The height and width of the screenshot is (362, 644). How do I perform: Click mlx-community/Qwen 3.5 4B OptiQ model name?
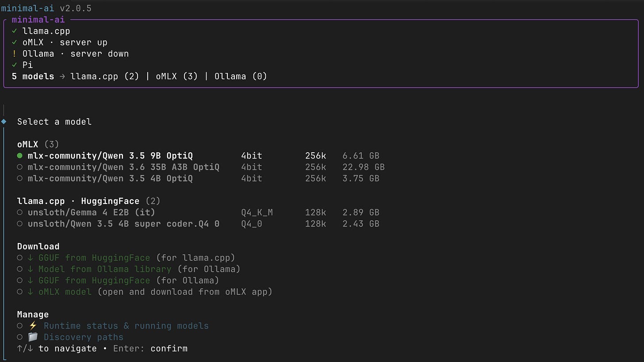click(x=110, y=178)
